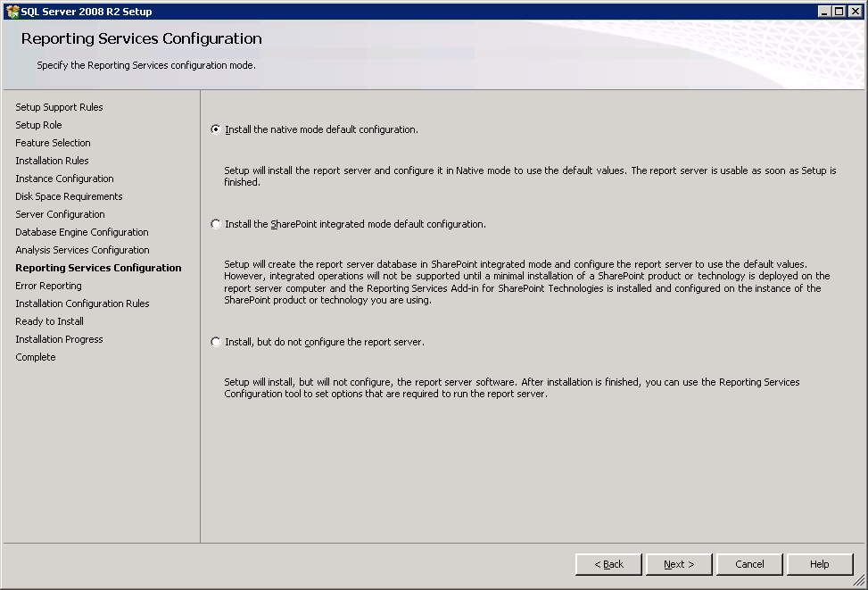Click 'Instance Configuration' step in sidebar

[x=64, y=179]
